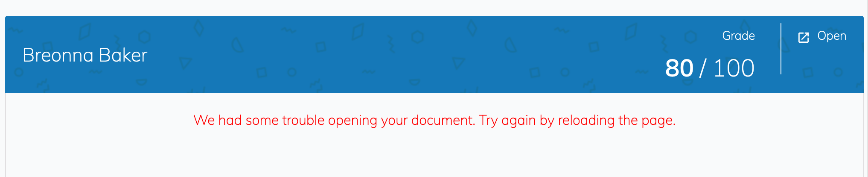Click the words 'reloading the page'
868x177 pixels.
coord(616,120)
